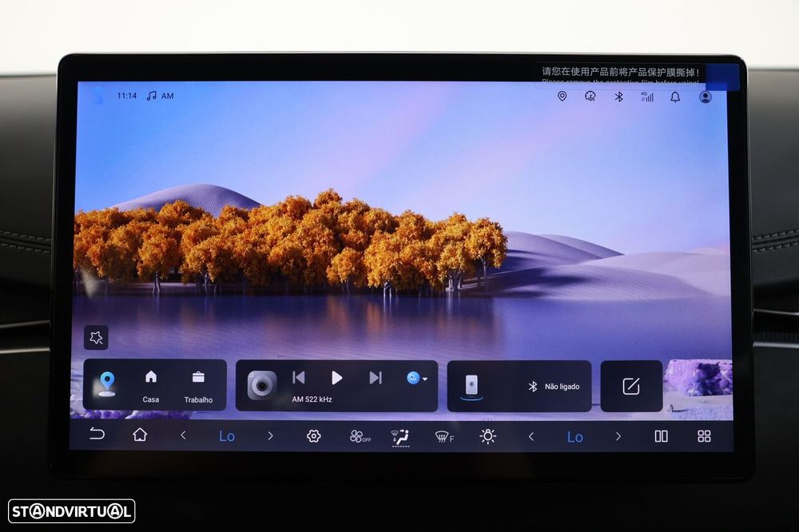Toggle the fan OFF control
The height and width of the screenshot is (532, 799).
coord(360,437)
